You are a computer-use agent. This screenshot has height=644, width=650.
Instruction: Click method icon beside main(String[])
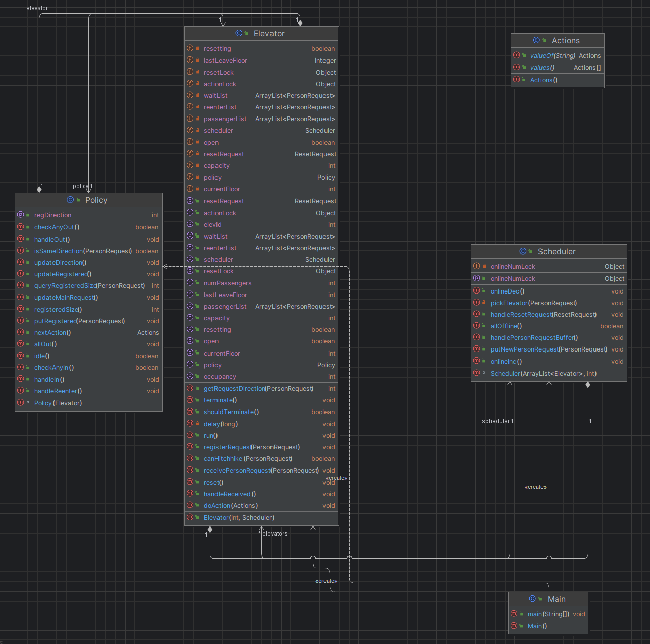coord(514,614)
